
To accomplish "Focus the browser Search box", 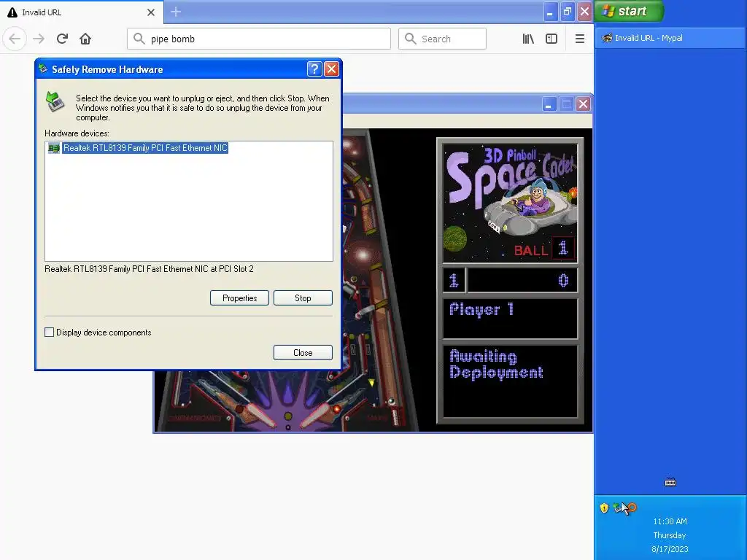I will coord(442,39).
